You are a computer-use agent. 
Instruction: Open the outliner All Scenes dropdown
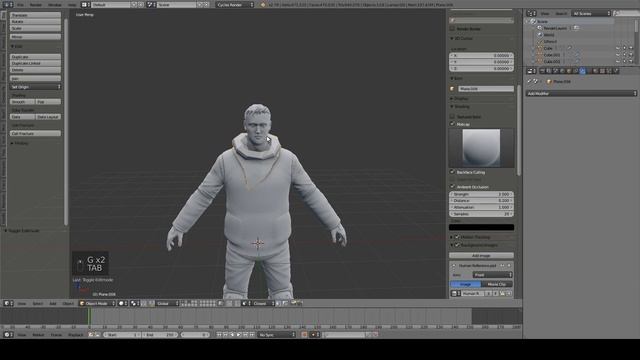[x=591, y=13]
